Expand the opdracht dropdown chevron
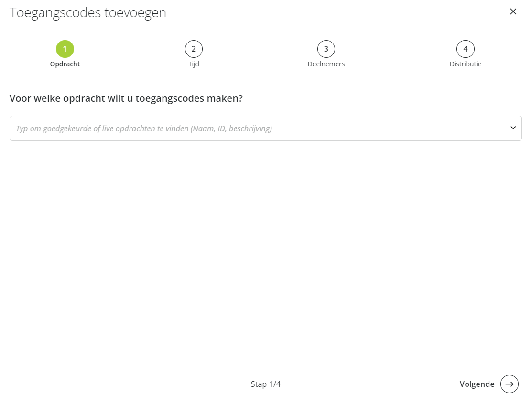 coord(513,128)
